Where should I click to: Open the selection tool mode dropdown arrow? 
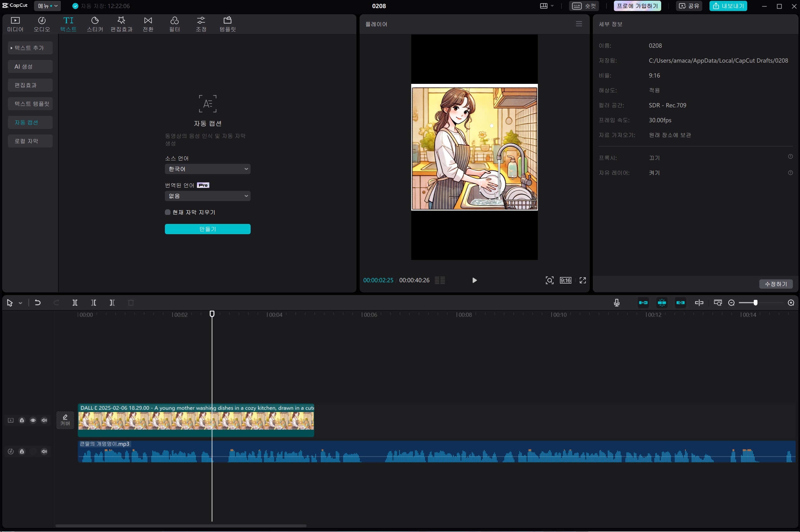[x=20, y=303]
